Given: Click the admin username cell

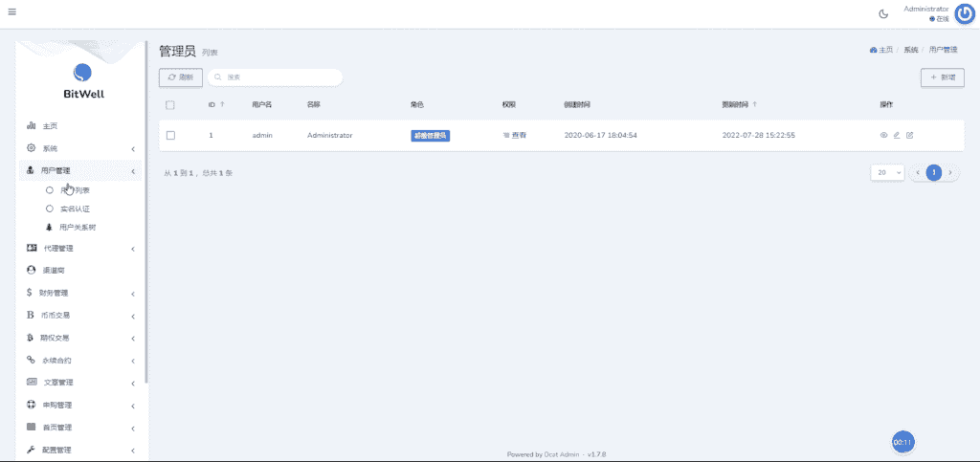Looking at the screenshot, I should point(262,135).
